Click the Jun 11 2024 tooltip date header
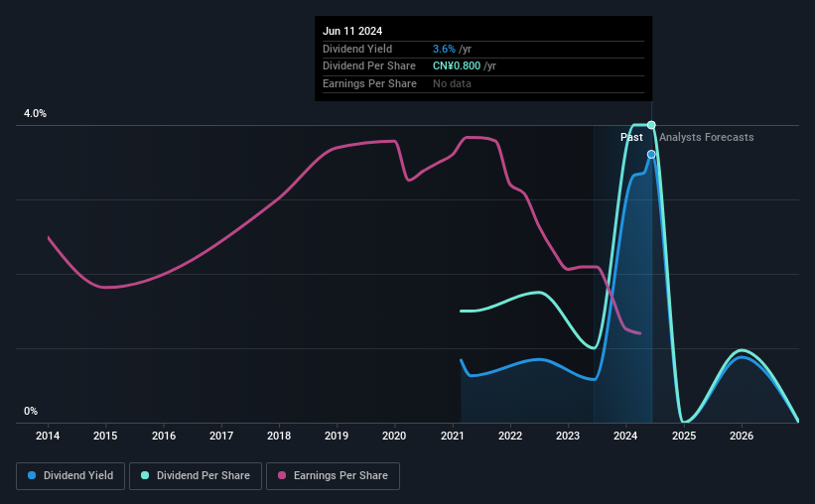 point(352,31)
